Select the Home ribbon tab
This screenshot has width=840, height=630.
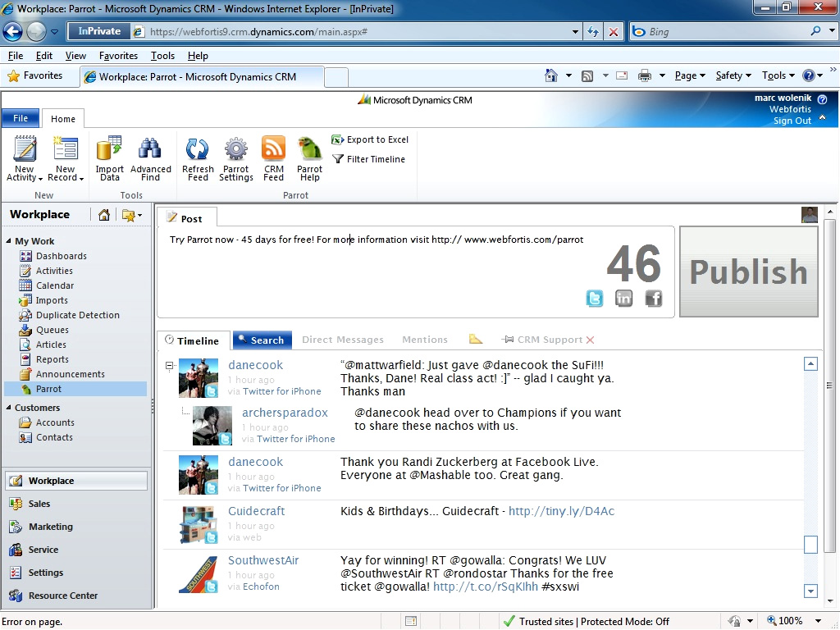[x=63, y=119]
